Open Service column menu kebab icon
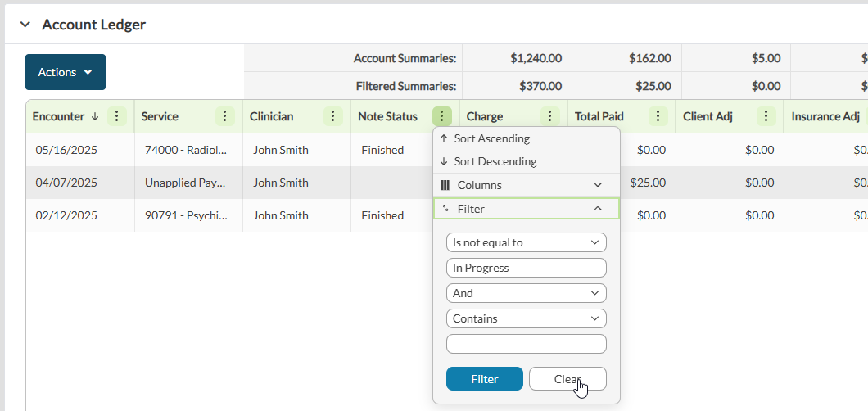Image resolution: width=868 pixels, height=411 pixels. tap(225, 116)
